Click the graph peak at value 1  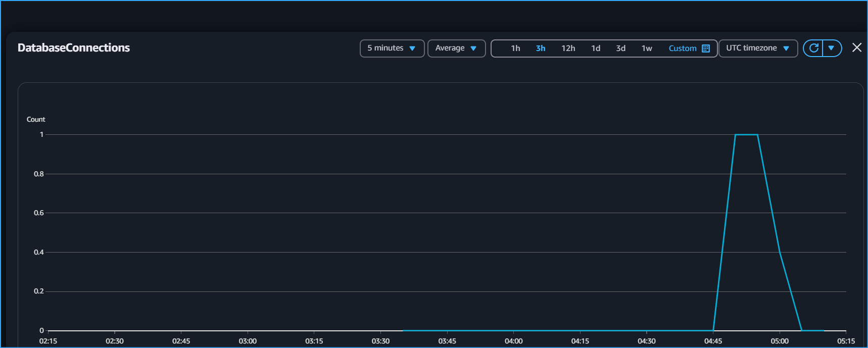click(746, 135)
